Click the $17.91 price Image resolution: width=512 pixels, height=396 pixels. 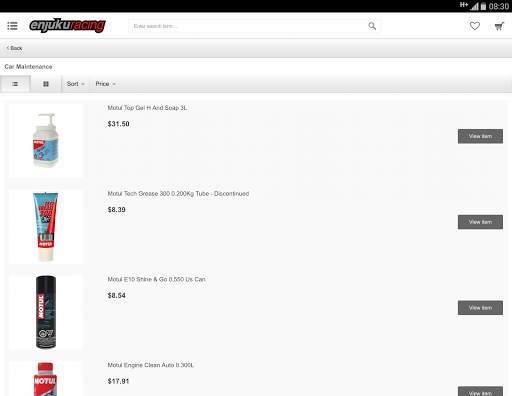pyautogui.click(x=118, y=381)
